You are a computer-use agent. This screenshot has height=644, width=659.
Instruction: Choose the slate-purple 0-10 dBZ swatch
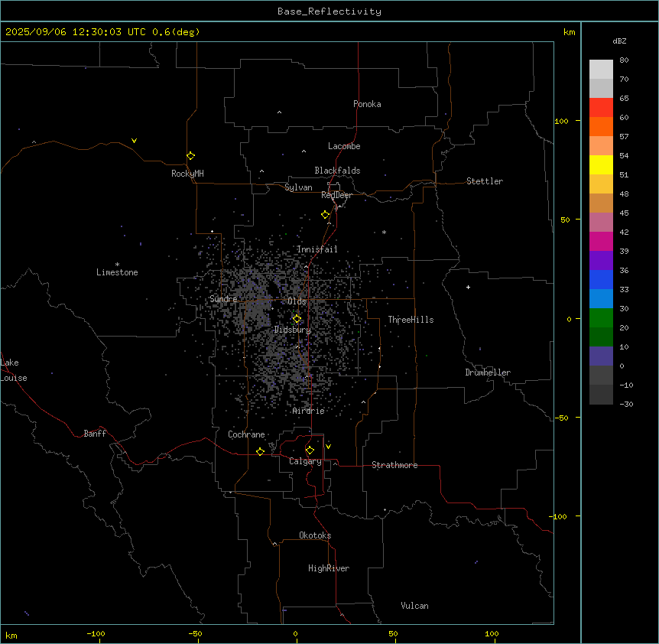click(x=601, y=356)
